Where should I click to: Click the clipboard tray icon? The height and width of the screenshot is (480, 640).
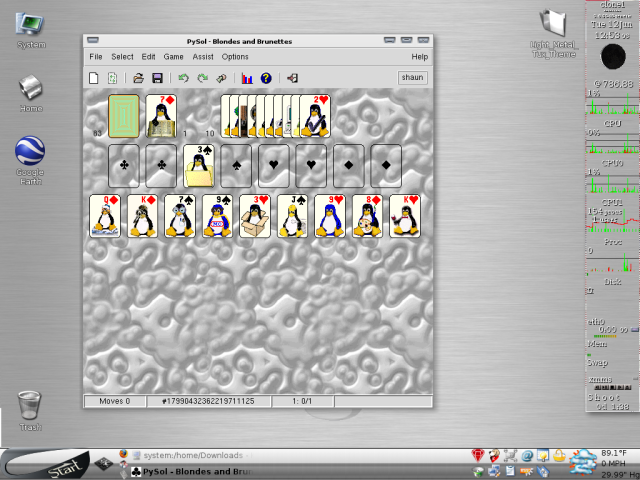point(510,471)
